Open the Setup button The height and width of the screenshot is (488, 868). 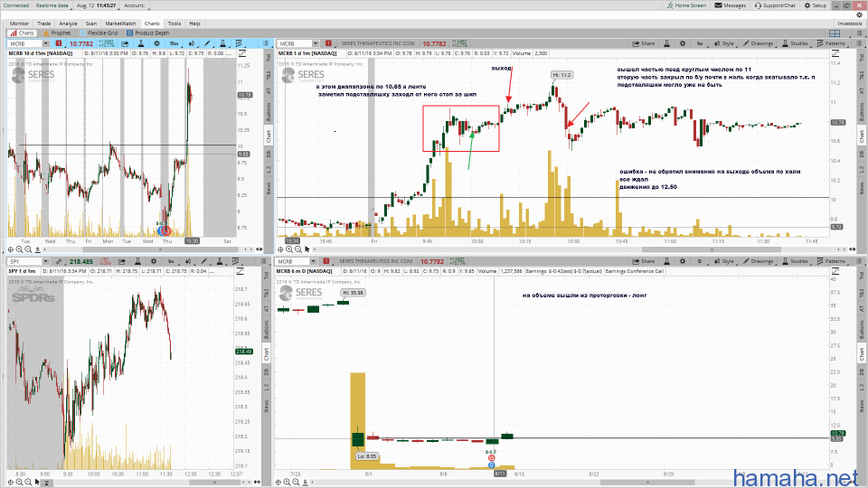(x=816, y=5)
